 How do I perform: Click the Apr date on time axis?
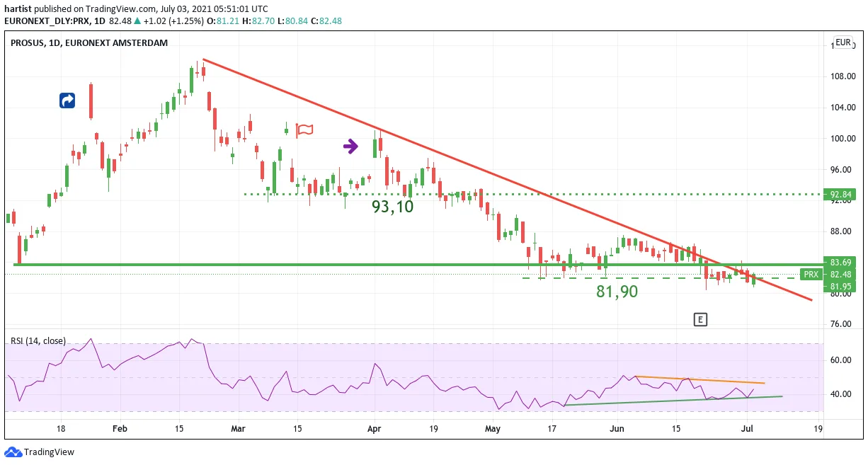[x=375, y=428]
